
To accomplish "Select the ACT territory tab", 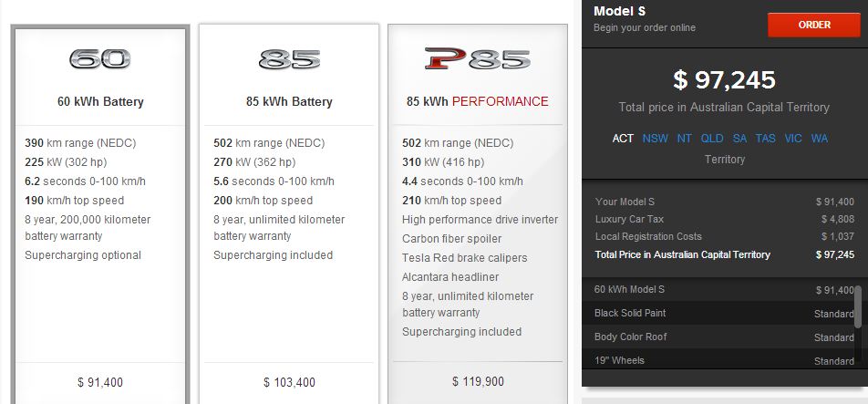I will (623, 139).
